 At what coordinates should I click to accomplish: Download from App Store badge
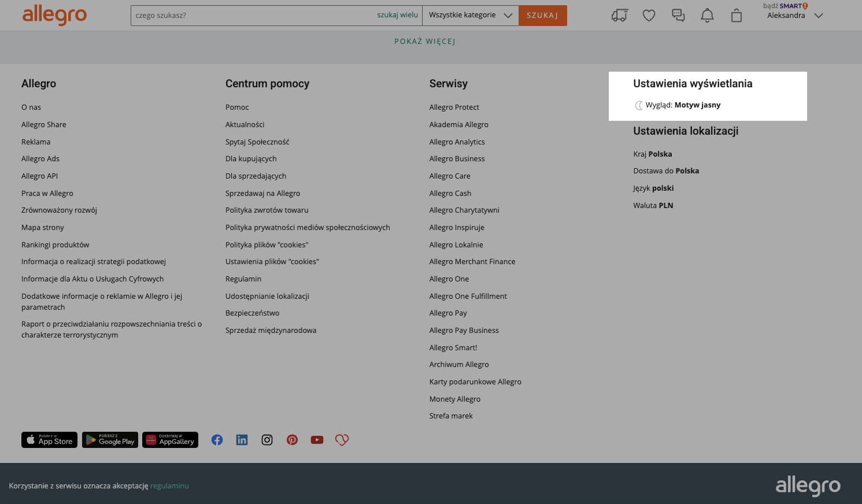pyautogui.click(x=49, y=440)
